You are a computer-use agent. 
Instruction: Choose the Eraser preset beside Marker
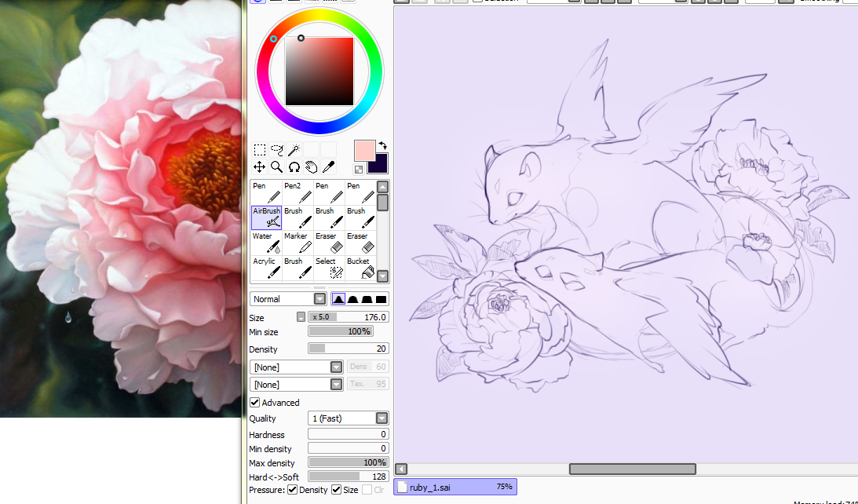[329, 243]
